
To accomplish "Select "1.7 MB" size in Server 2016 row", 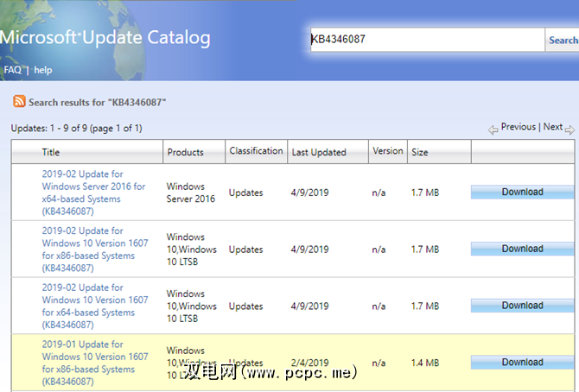I will 425,193.
